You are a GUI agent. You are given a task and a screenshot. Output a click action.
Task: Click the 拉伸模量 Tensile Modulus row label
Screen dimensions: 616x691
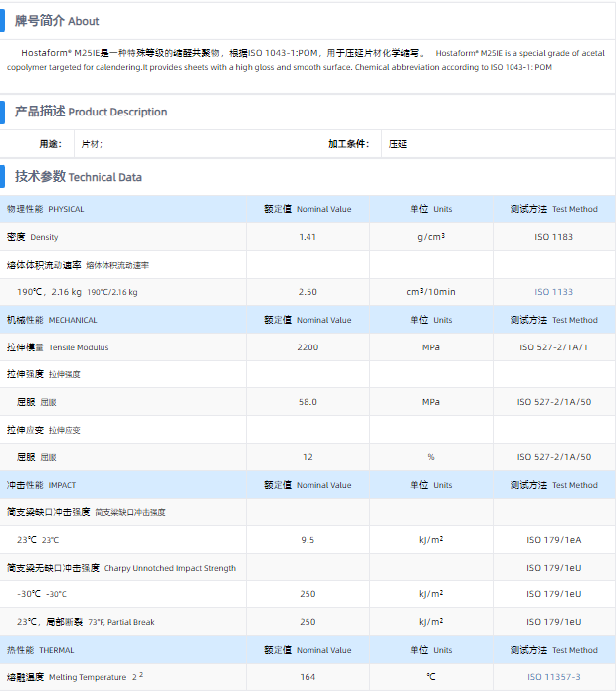pyautogui.click(x=58, y=347)
